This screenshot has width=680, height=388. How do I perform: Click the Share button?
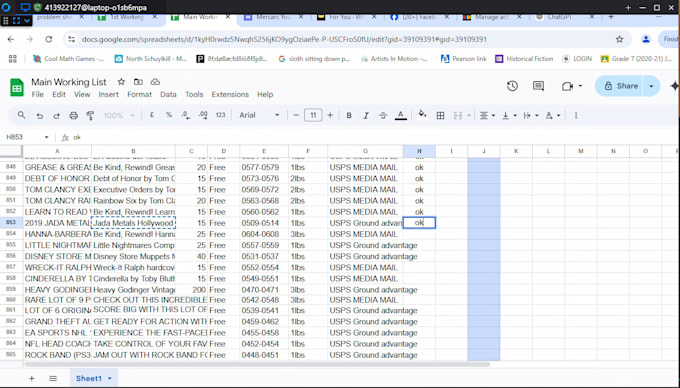(x=621, y=86)
